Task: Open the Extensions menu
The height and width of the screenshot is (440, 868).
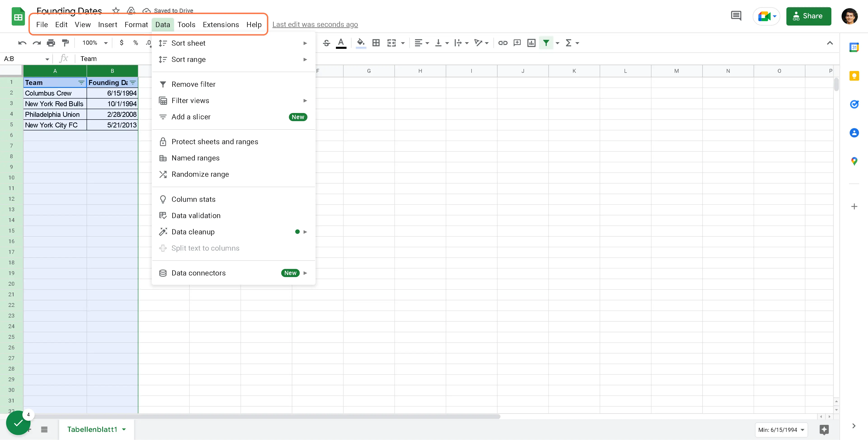Action: pyautogui.click(x=221, y=25)
